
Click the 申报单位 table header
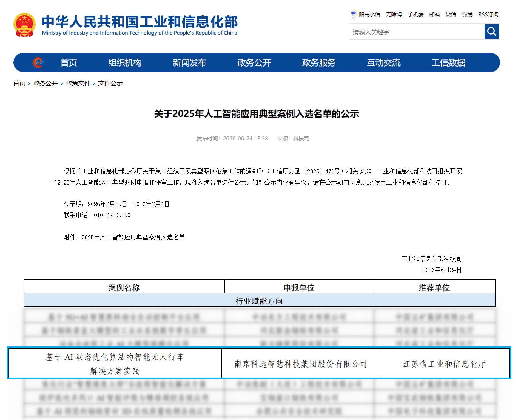pyautogui.click(x=299, y=287)
